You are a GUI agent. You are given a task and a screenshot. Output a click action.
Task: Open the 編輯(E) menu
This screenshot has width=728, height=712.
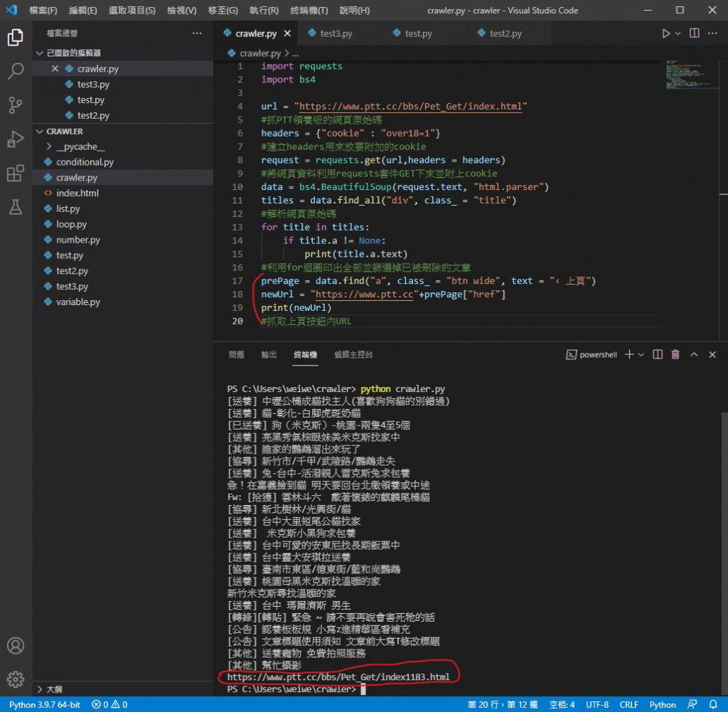pyautogui.click(x=83, y=10)
